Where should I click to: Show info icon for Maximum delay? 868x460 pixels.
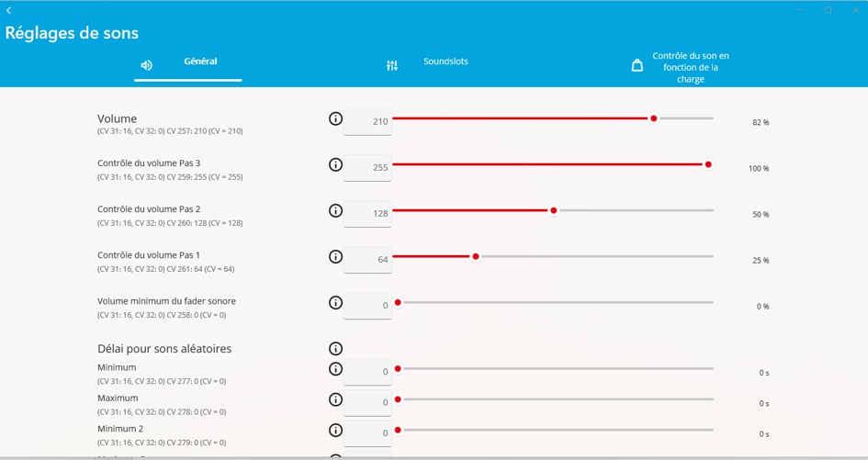(x=335, y=399)
